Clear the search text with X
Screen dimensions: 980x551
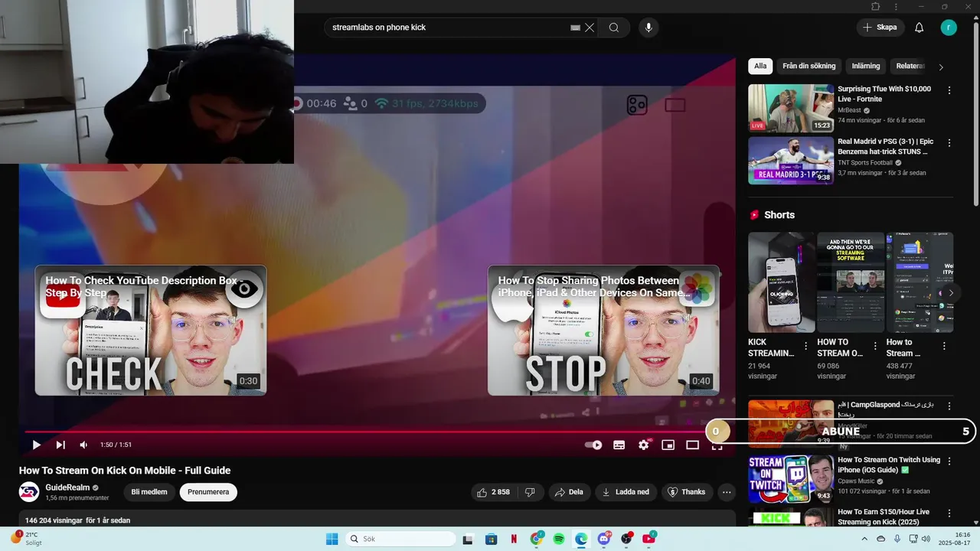(590, 28)
